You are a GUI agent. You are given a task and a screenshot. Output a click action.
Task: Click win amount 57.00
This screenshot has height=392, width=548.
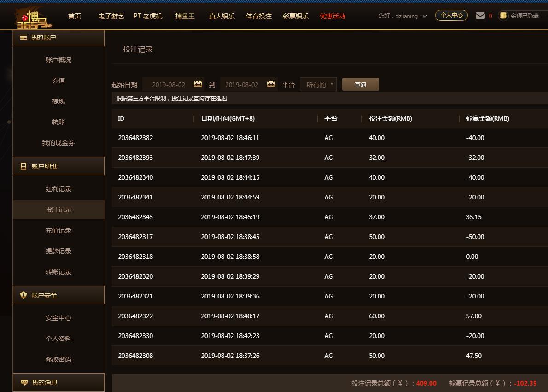474,316
